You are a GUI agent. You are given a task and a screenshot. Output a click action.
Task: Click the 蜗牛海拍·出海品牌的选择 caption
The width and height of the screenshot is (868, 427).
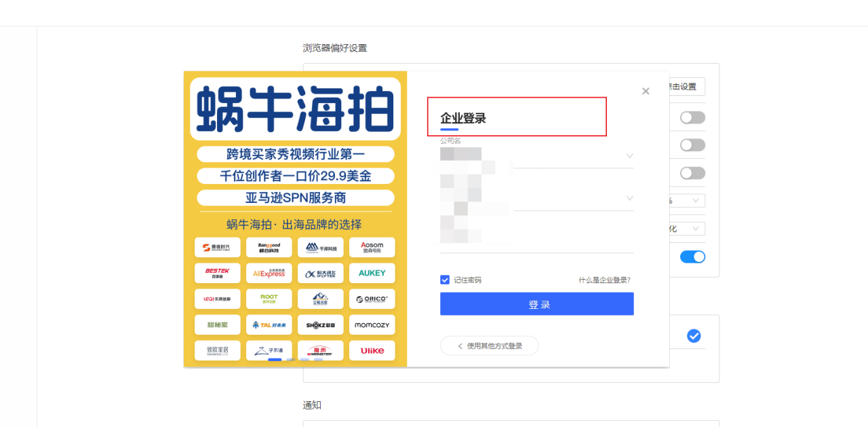coord(294,225)
